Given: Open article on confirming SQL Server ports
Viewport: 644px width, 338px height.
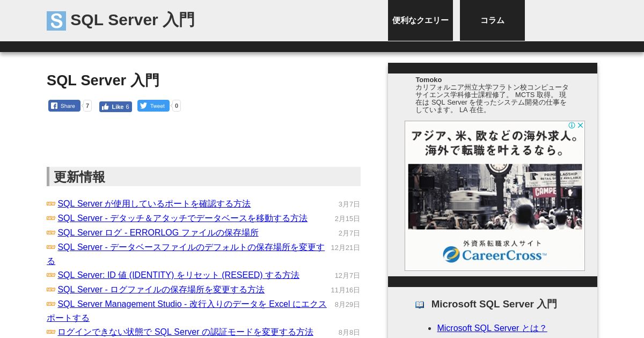Looking at the screenshot, I should click(x=154, y=204).
